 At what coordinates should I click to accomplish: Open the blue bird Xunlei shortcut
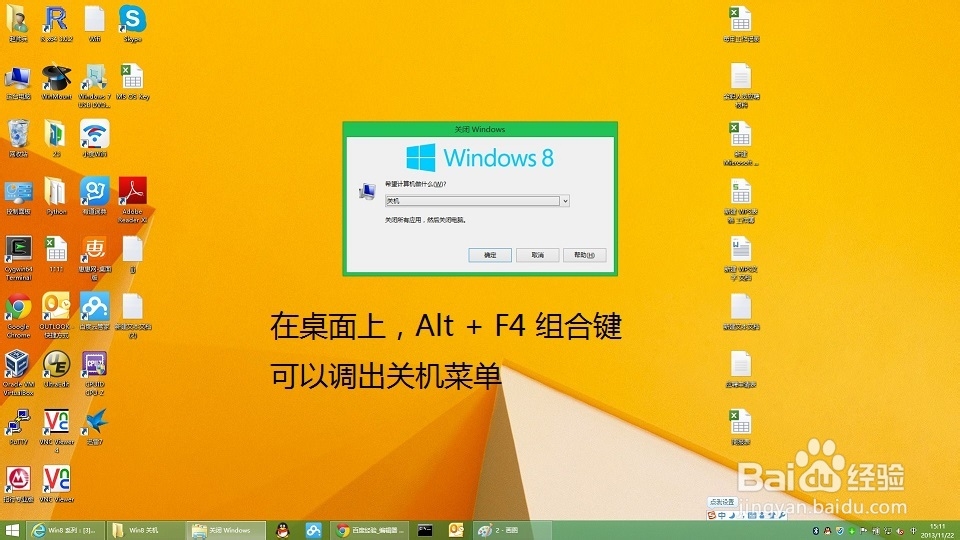click(94, 426)
